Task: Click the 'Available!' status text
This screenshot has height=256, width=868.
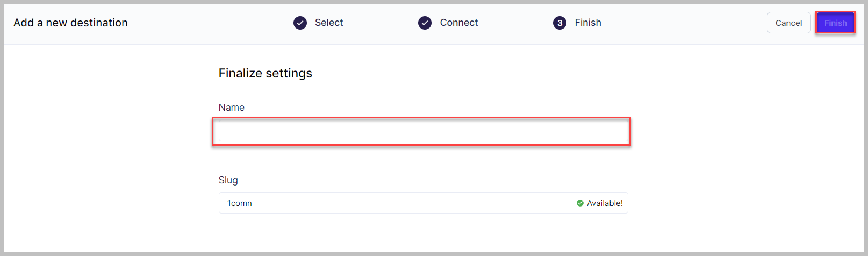Action: pos(605,203)
